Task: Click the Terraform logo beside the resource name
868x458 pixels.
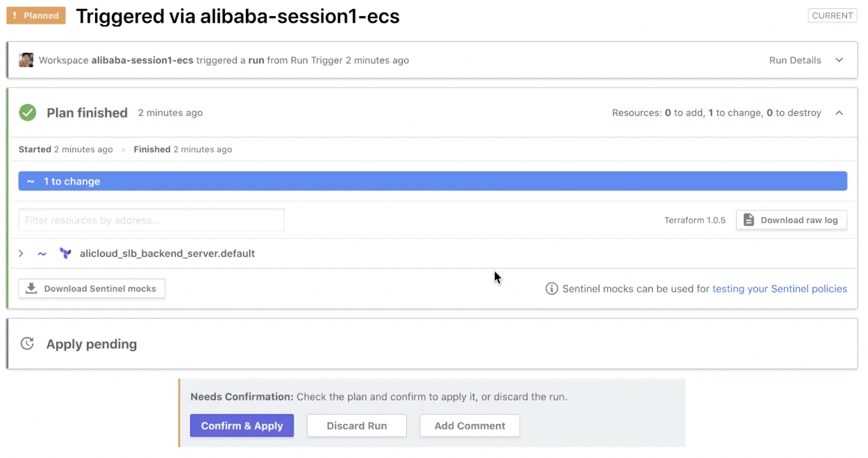Action: click(65, 253)
